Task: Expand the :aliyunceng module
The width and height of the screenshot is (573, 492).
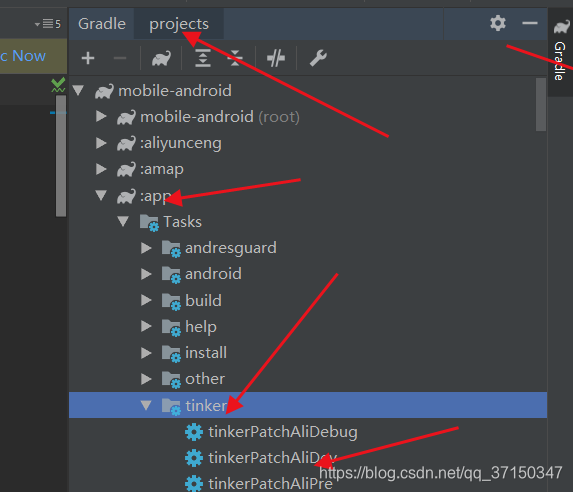Action: [x=101, y=143]
